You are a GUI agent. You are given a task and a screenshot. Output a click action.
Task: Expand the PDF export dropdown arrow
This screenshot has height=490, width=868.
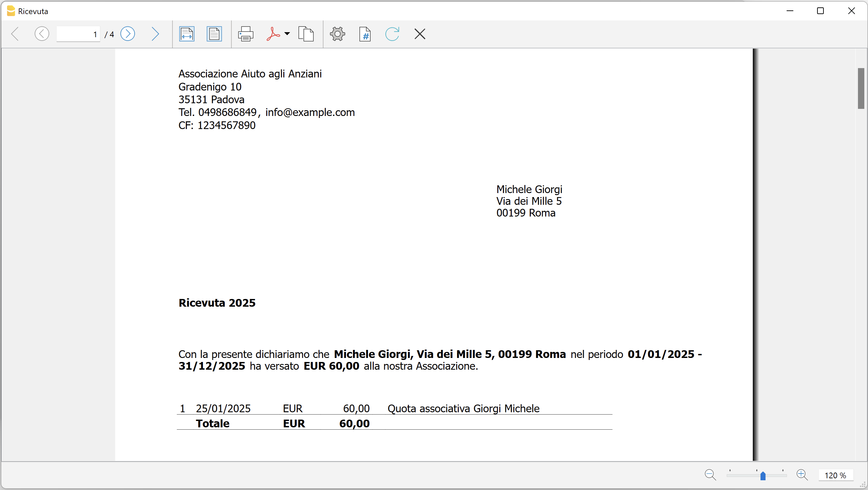tap(287, 34)
